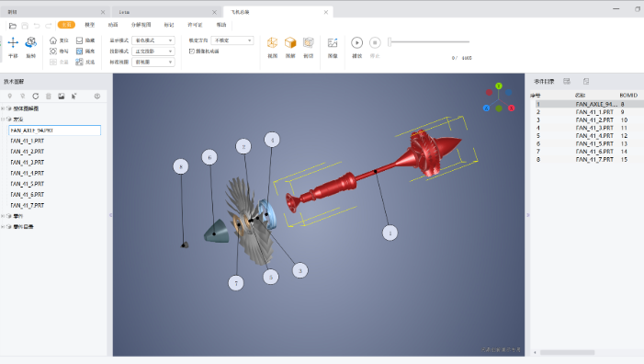Click the trash delete icon in left panel
644x364 pixels.
[49, 97]
